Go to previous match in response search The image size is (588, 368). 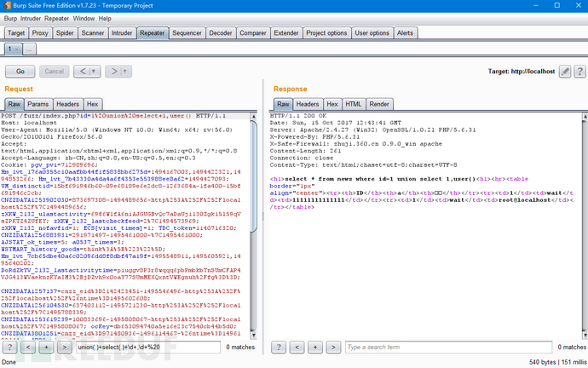(297, 347)
